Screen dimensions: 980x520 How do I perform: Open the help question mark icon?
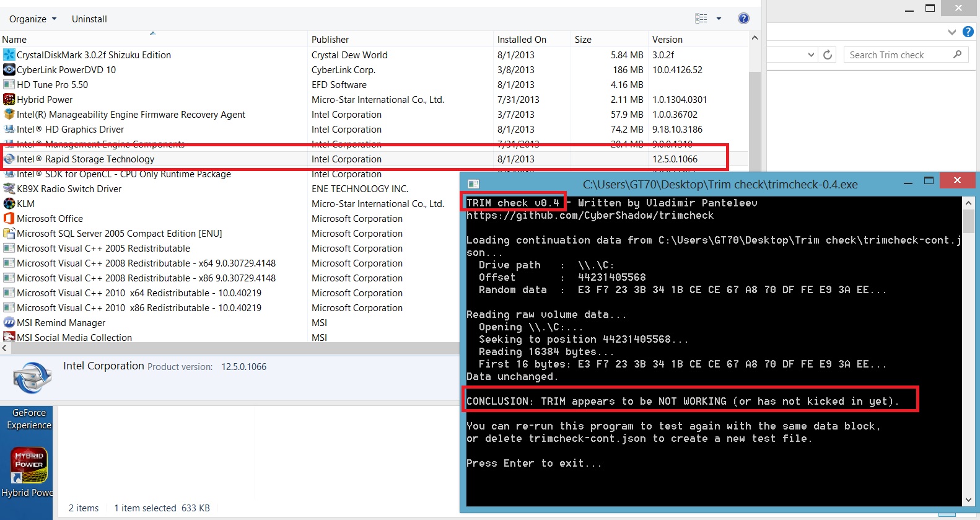[743, 19]
